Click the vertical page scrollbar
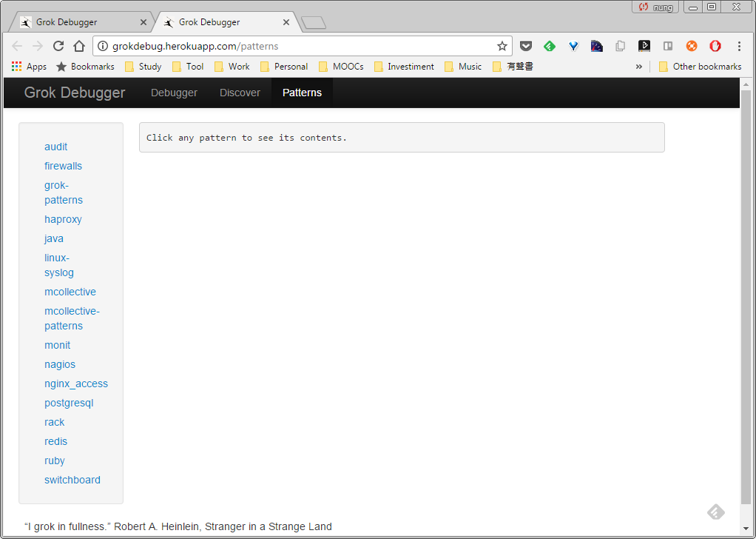The width and height of the screenshot is (756, 539). [746, 296]
